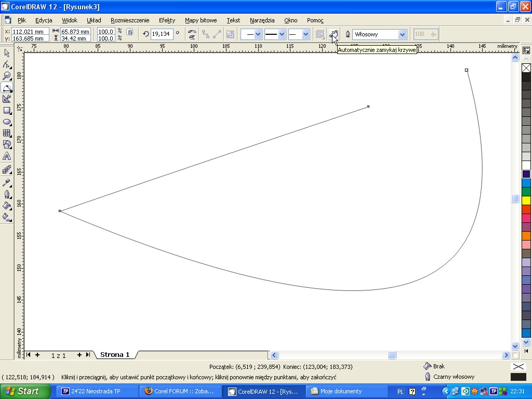Click the mirror horizontally button
The image size is (532, 399).
[192, 34]
